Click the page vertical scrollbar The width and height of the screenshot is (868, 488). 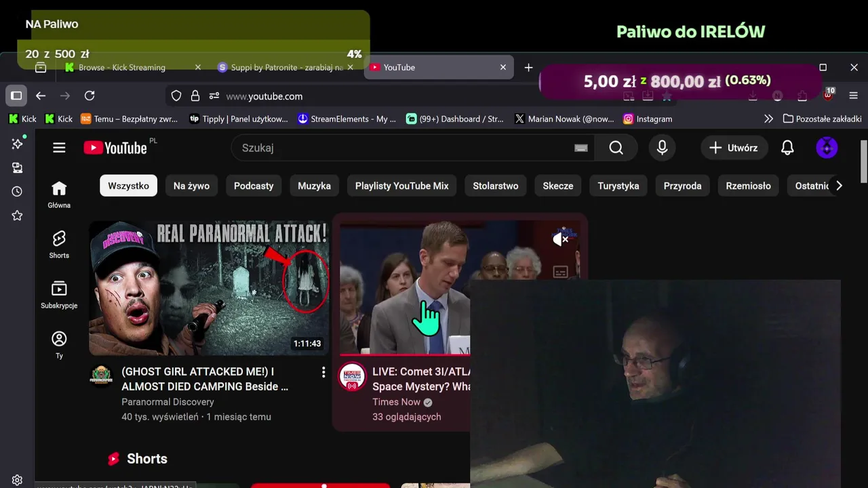point(863,161)
